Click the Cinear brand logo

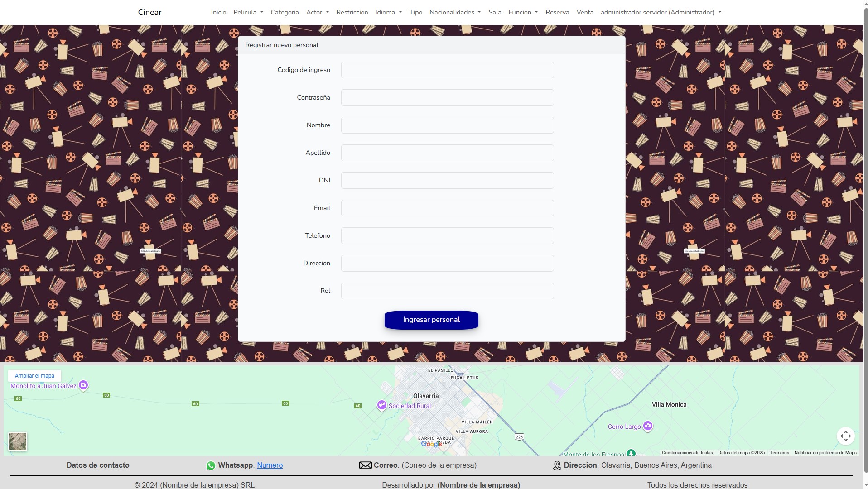point(149,12)
